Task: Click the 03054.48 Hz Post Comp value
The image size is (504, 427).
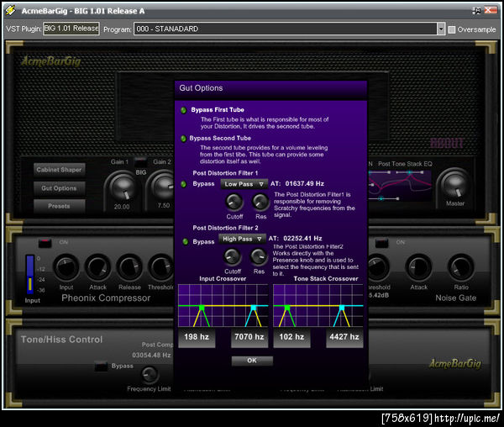Action: coord(151,355)
